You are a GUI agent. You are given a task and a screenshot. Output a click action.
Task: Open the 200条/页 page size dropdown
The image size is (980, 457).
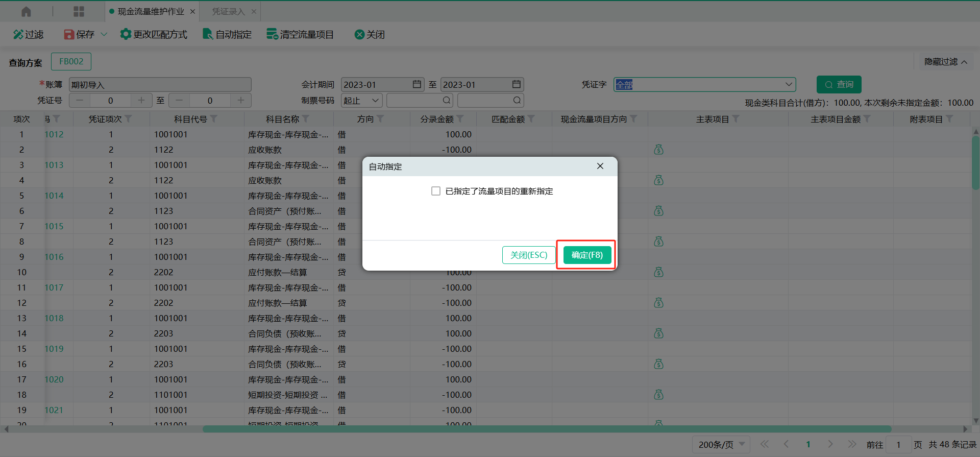click(721, 444)
